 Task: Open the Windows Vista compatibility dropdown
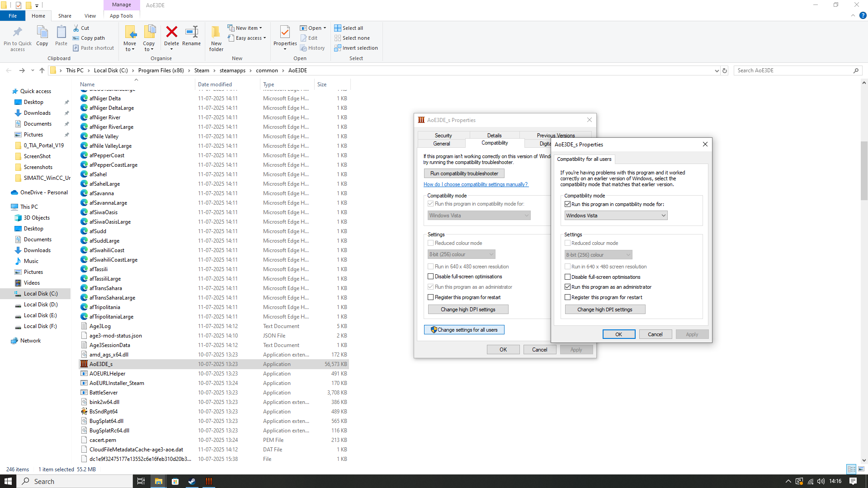(616, 216)
